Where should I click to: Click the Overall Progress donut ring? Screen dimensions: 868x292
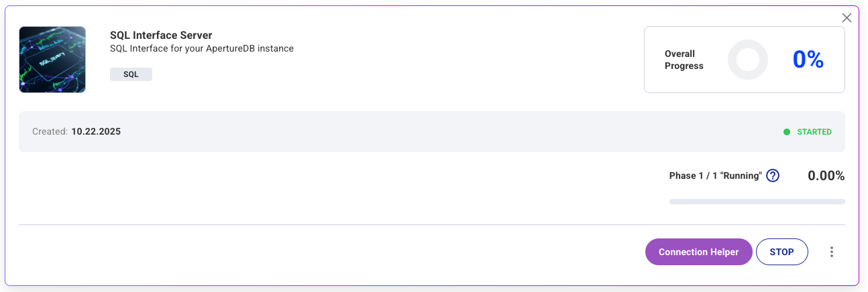point(747,60)
